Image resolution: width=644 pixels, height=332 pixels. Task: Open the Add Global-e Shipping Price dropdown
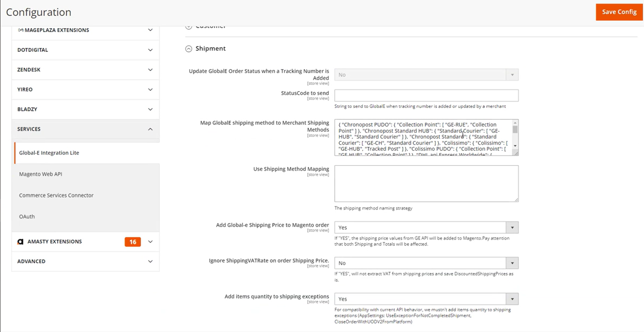(512, 227)
